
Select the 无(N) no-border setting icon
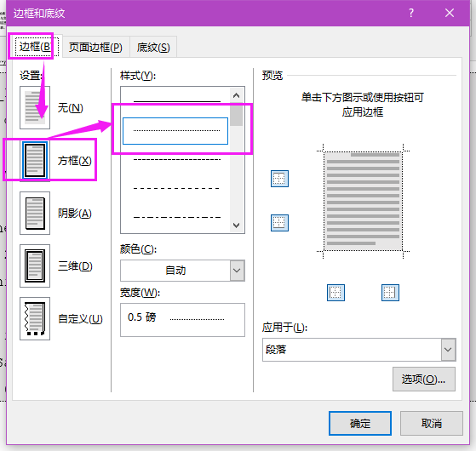tap(35, 108)
